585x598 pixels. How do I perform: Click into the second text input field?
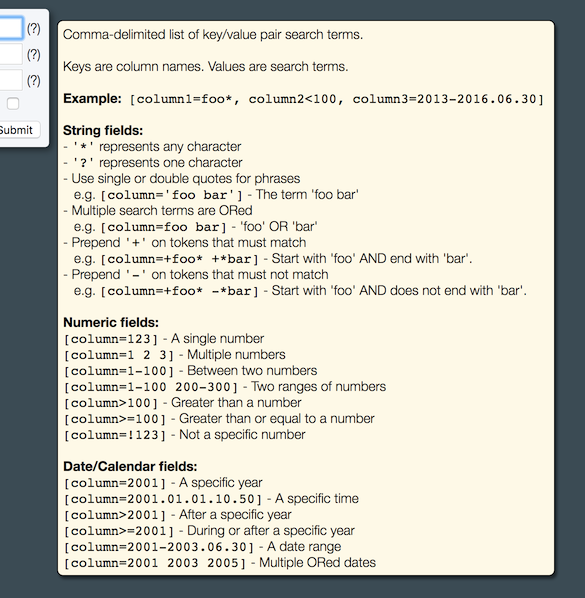11,54
